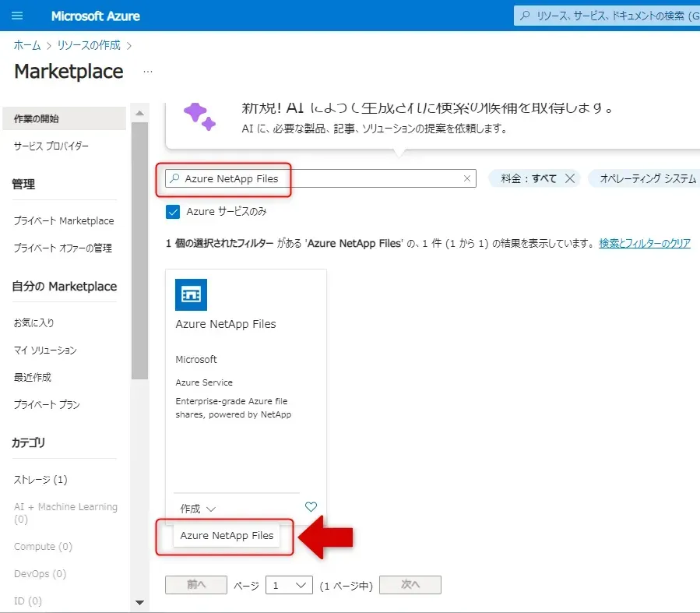Select ストレージ (1) category
Screen dimensions: 700x613
[40, 479]
